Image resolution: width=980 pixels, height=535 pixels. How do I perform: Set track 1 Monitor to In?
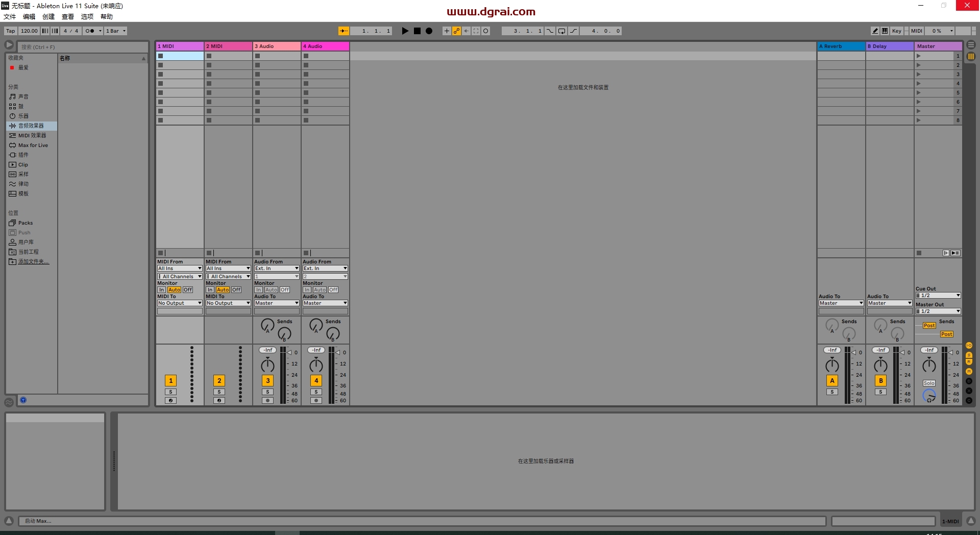pyautogui.click(x=162, y=289)
